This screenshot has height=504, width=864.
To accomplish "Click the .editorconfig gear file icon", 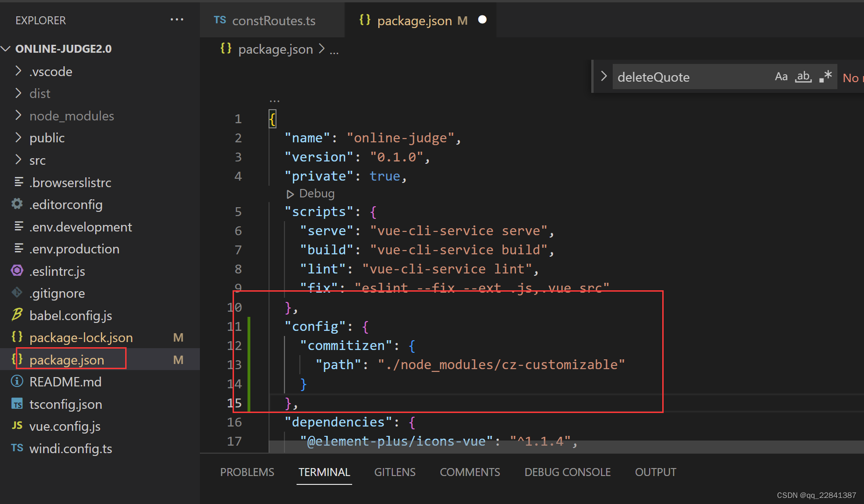I will (17, 204).
